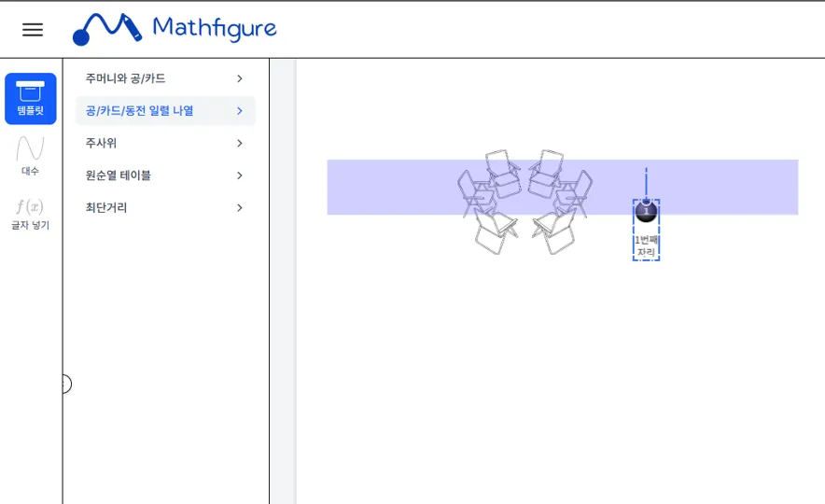Viewport: 825px width, 504px height.
Task: Expand chevron next to 원순열 테이블
Action: tap(240, 175)
